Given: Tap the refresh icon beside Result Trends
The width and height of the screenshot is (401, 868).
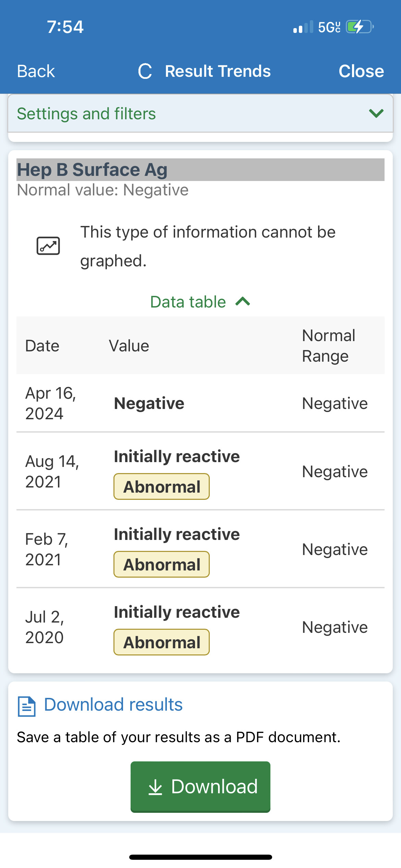Looking at the screenshot, I should pyautogui.click(x=145, y=71).
